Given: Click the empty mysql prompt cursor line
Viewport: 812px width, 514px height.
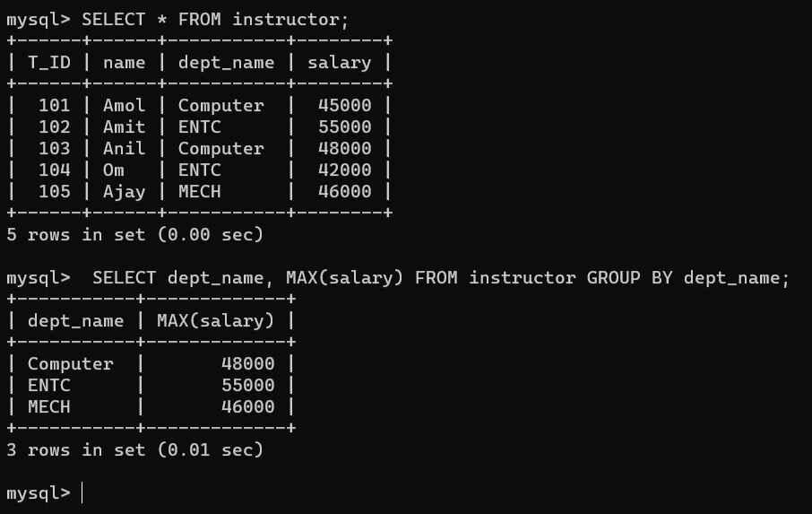Looking at the screenshot, I should tap(45, 492).
